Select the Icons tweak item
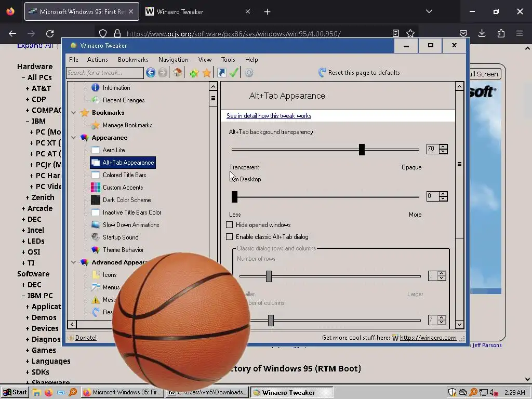The height and width of the screenshot is (399, 532). point(110,275)
